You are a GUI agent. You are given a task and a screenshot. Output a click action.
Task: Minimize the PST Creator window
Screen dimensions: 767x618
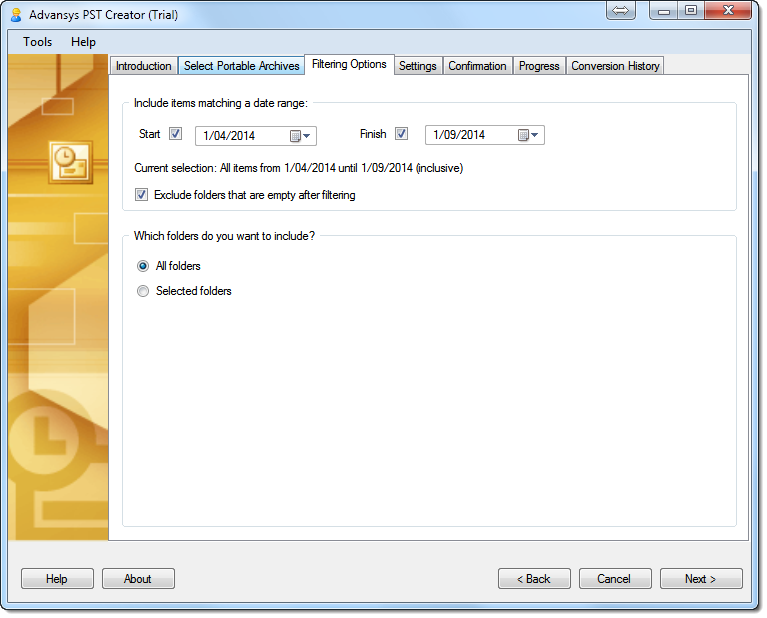tap(663, 10)
